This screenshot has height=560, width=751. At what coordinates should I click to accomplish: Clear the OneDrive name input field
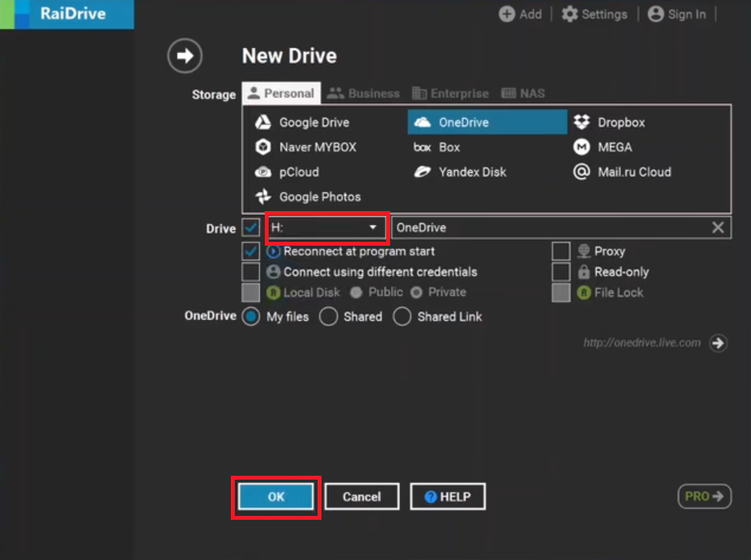tap(717, 227)
